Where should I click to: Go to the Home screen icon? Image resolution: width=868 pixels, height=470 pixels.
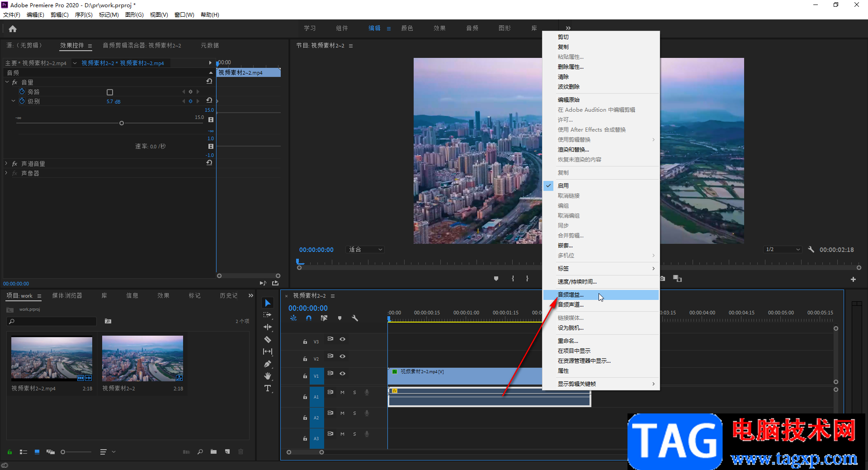coord(13,28)
